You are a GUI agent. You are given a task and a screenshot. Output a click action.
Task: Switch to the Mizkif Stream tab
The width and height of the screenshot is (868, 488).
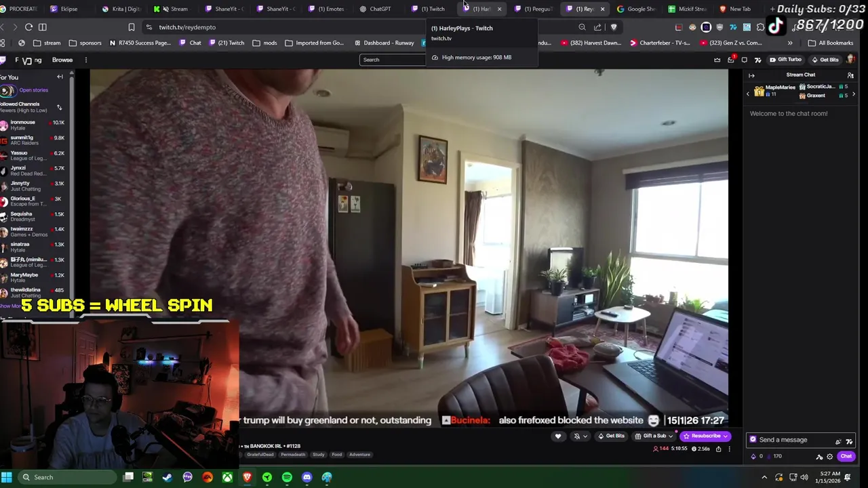pyautogui.click(x=687, y=9)
